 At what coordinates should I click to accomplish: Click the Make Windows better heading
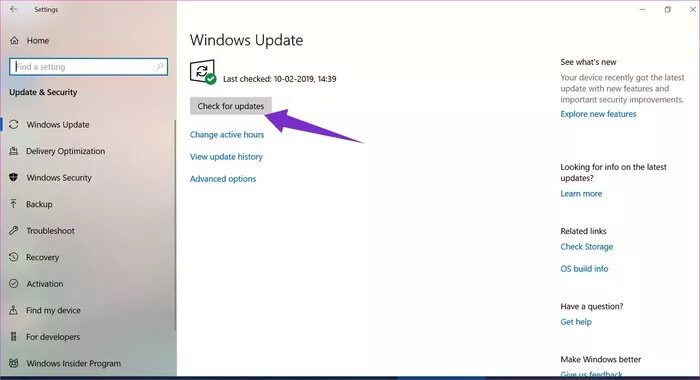[600, 359]
